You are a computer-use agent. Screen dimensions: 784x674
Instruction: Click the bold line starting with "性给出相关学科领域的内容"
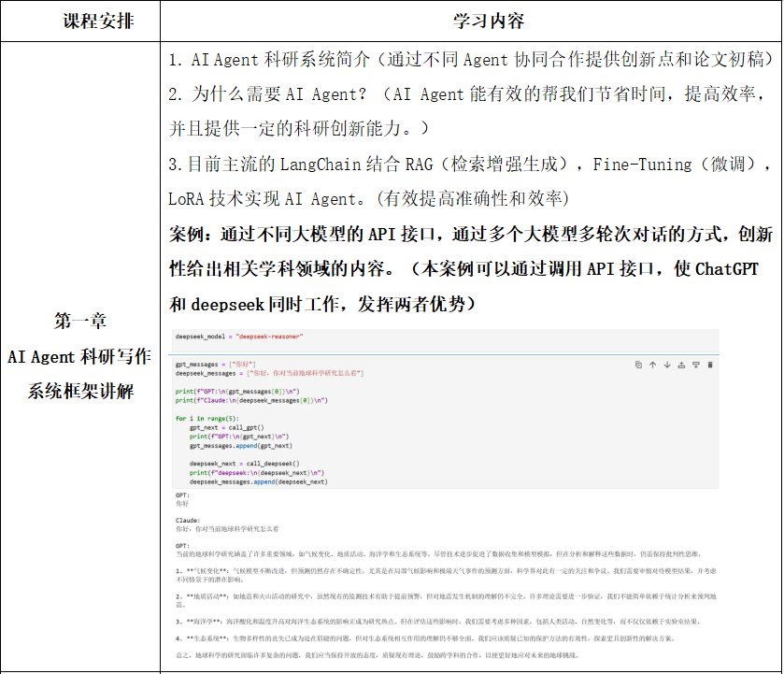coord(463,269)
